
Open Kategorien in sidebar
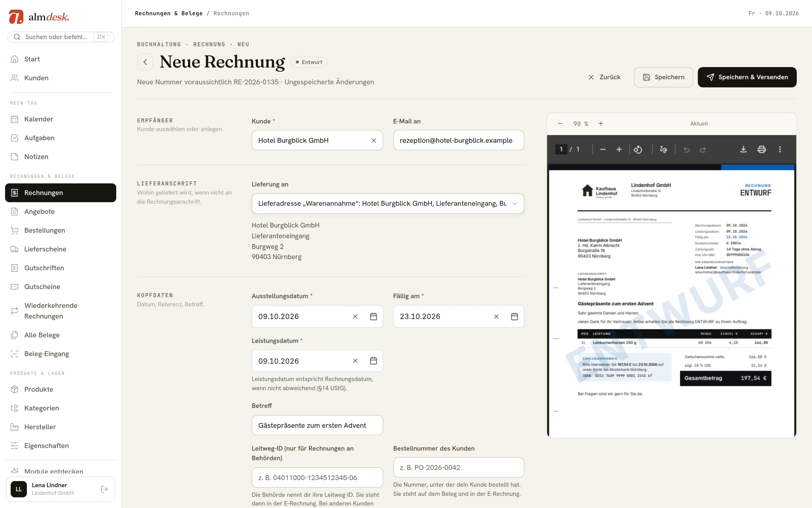pos(60,408)
